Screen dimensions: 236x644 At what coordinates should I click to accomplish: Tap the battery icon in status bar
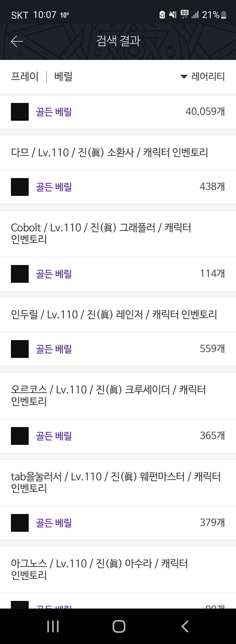[x=224, y=15]
